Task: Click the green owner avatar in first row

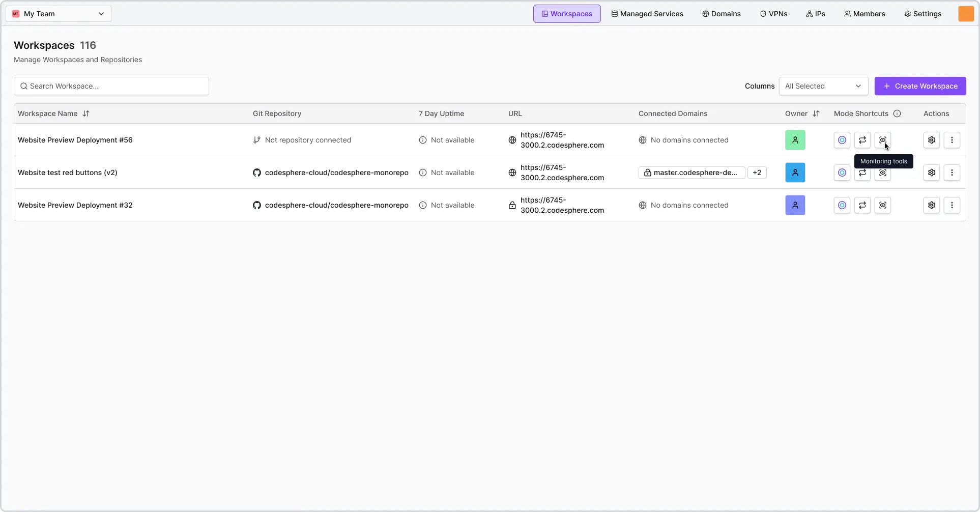Action: point(795,140)
